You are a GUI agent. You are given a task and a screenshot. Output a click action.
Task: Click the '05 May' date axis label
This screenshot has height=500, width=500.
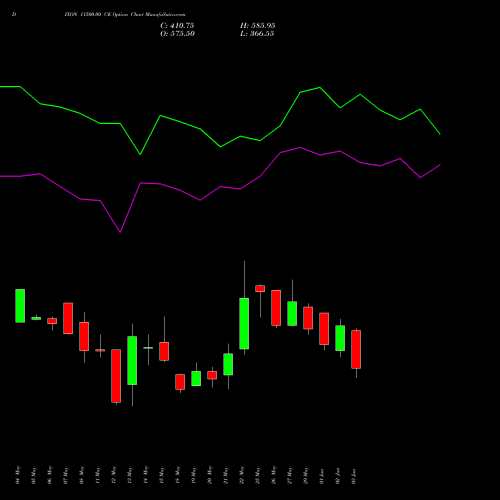tap(34, 475)
